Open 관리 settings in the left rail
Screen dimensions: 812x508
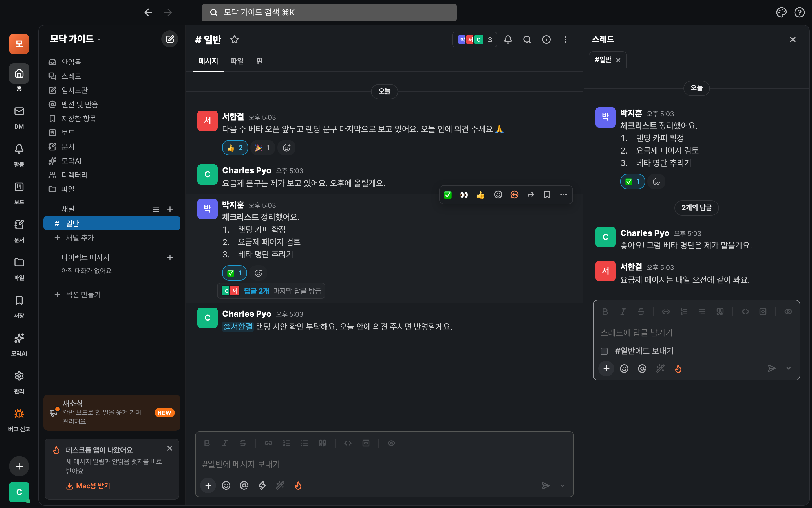click(x=19, y=382)
